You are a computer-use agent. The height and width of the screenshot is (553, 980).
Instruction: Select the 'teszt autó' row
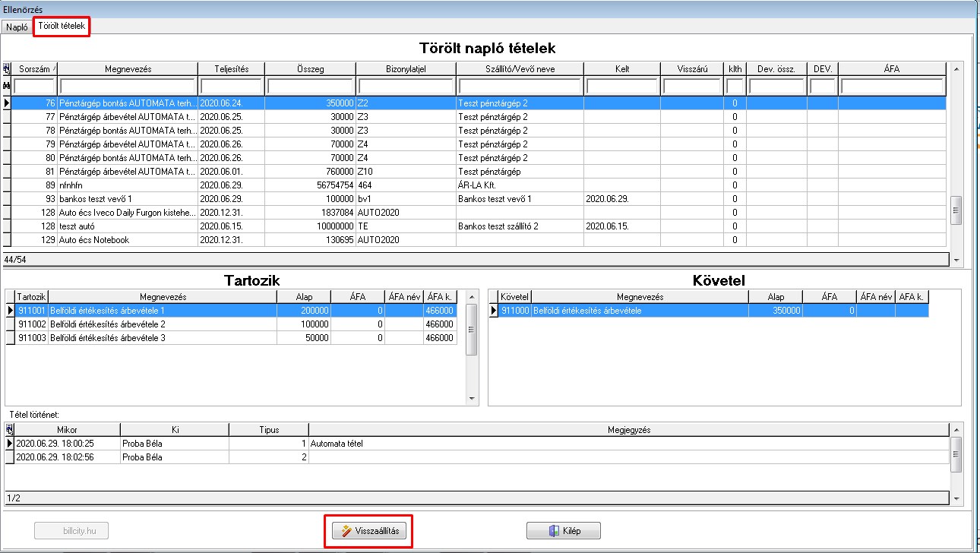coord(479,226)
